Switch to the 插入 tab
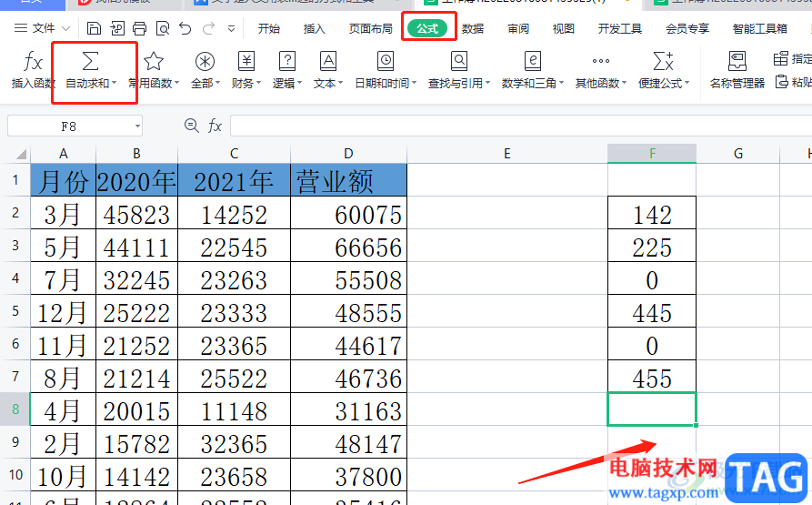Viewport: 812px width, 505px height. 315,28
